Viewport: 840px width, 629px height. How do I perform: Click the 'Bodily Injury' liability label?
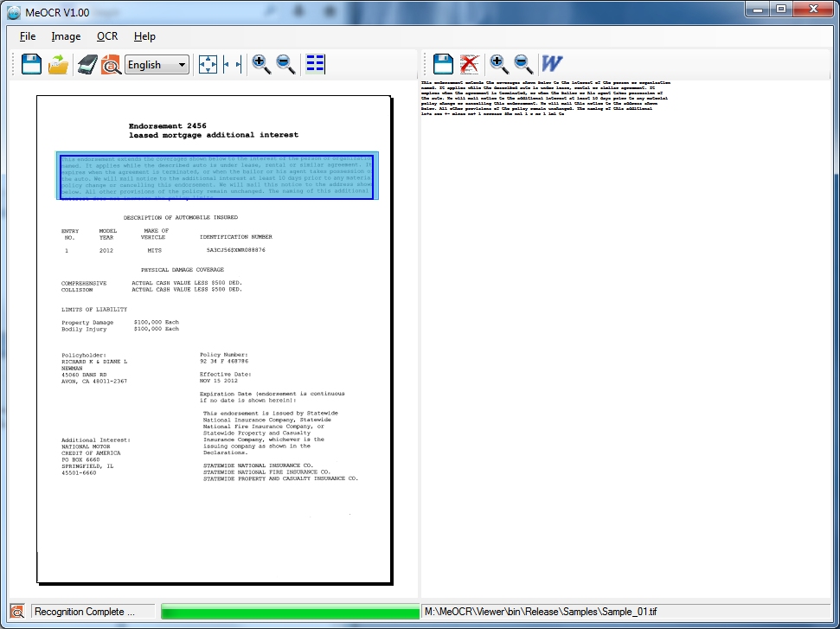84,330
